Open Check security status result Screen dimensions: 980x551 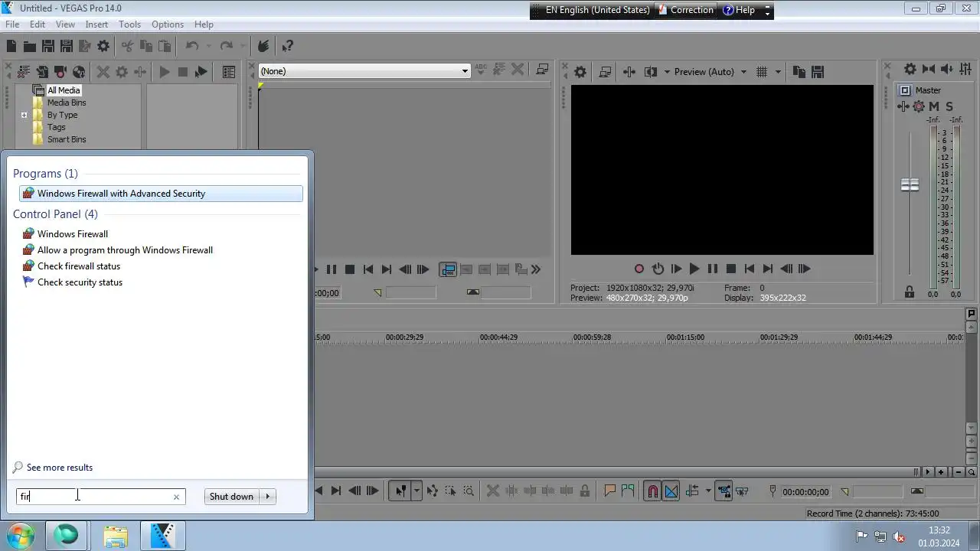pos(80,282)
